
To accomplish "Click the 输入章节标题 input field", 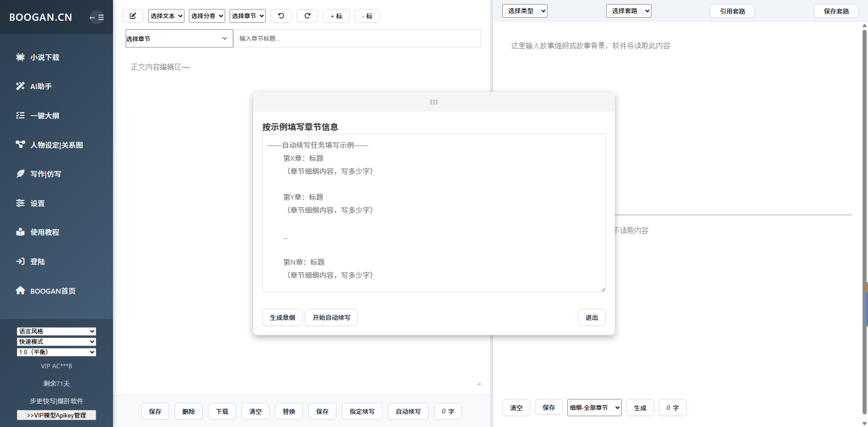I will point(357,38).
